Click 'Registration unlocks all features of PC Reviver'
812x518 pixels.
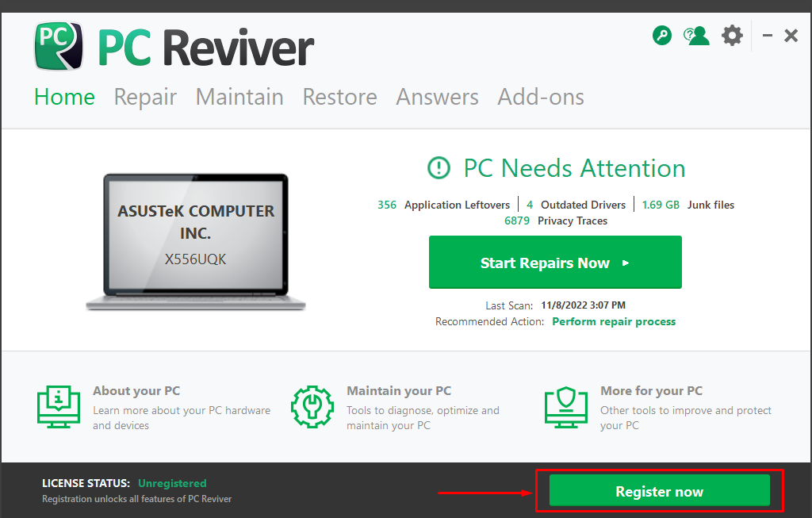[x=136, y=499]
